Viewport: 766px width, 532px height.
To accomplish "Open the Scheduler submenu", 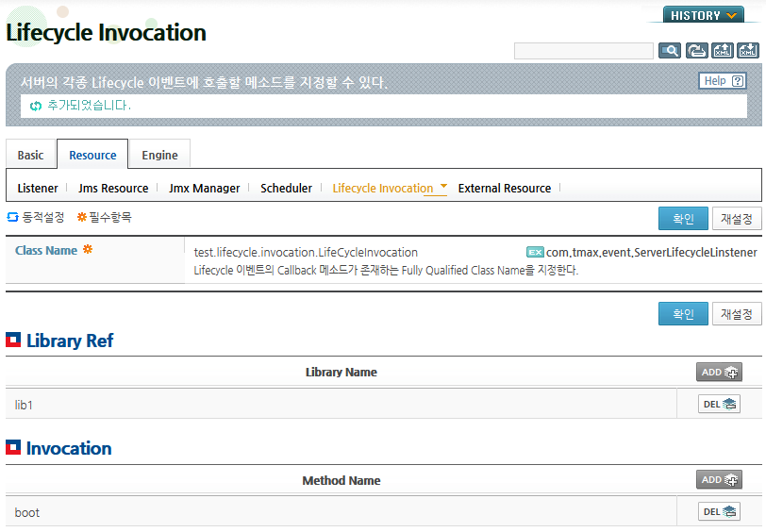I will 286,188.
